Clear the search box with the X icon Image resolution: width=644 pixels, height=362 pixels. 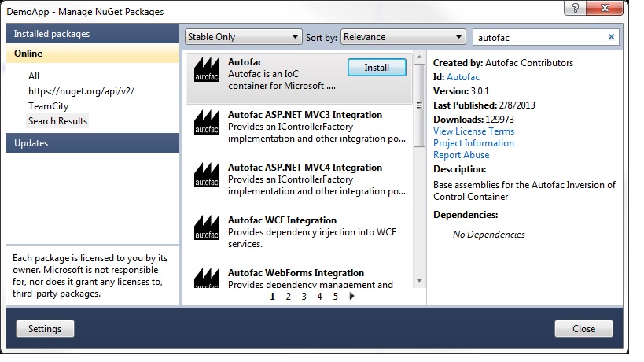click(x=611, y=37)
